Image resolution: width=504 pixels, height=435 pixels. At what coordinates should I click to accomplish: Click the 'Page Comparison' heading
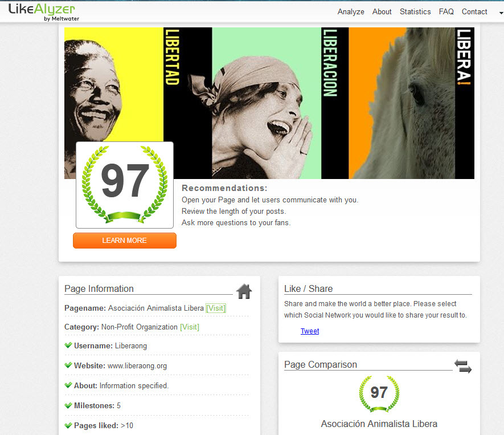(321, 364)
